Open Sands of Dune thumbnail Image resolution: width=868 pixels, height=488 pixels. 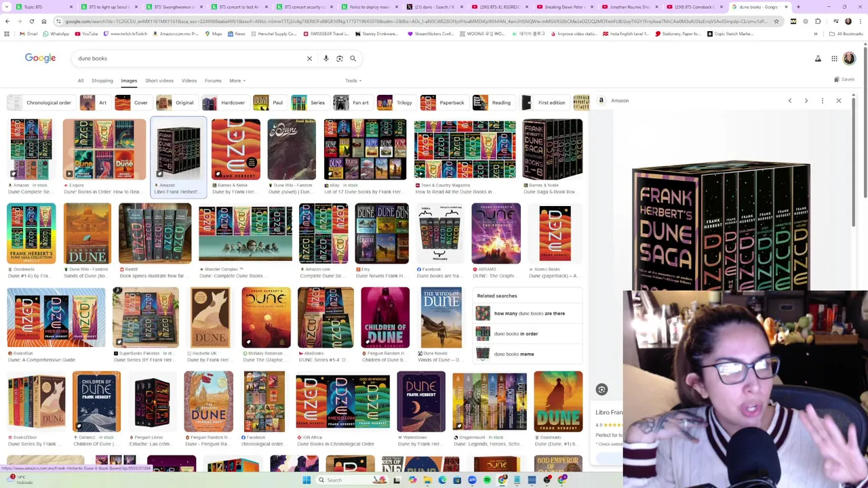coord(87,234)
